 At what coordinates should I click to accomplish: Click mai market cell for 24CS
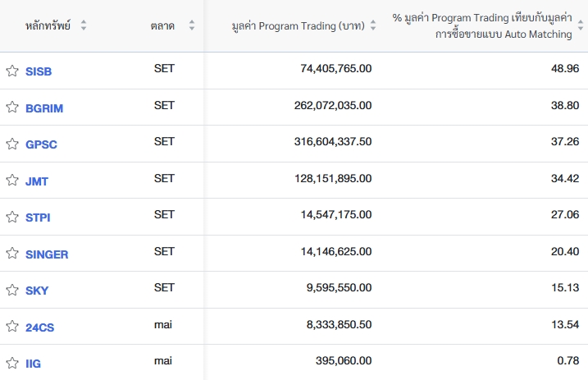click(163, 324)
